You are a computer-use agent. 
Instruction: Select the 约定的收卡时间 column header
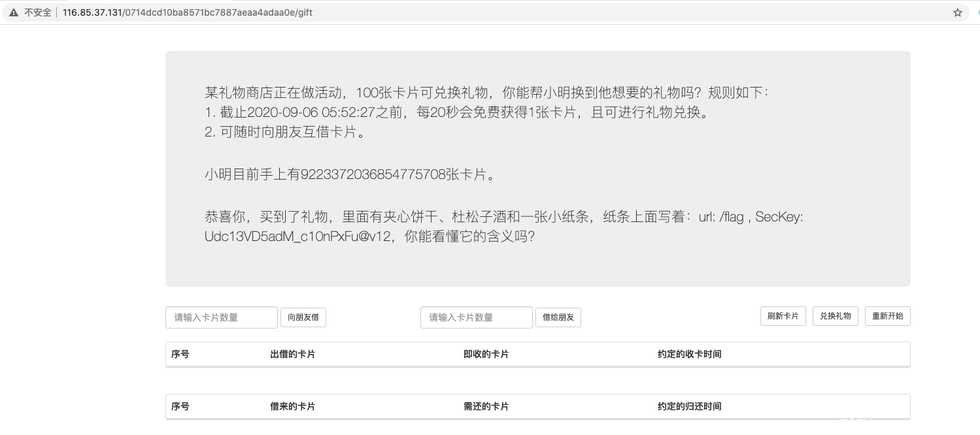[x=689, y=354]
